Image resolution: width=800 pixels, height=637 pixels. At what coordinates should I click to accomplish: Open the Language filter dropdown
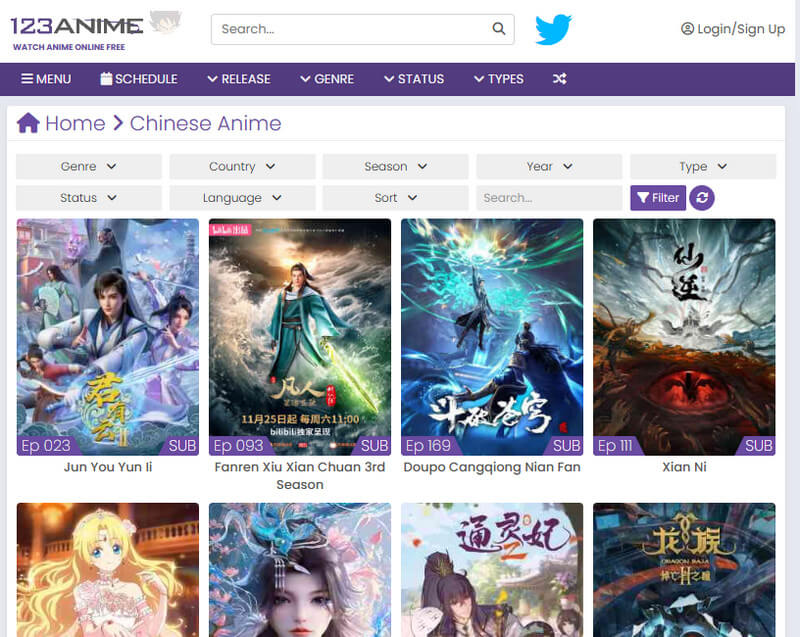242,198
